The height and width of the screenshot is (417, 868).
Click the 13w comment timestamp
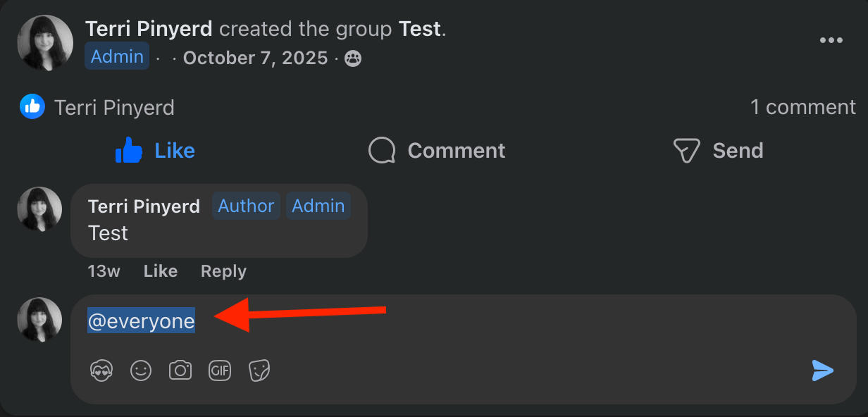tap(104, 271)
